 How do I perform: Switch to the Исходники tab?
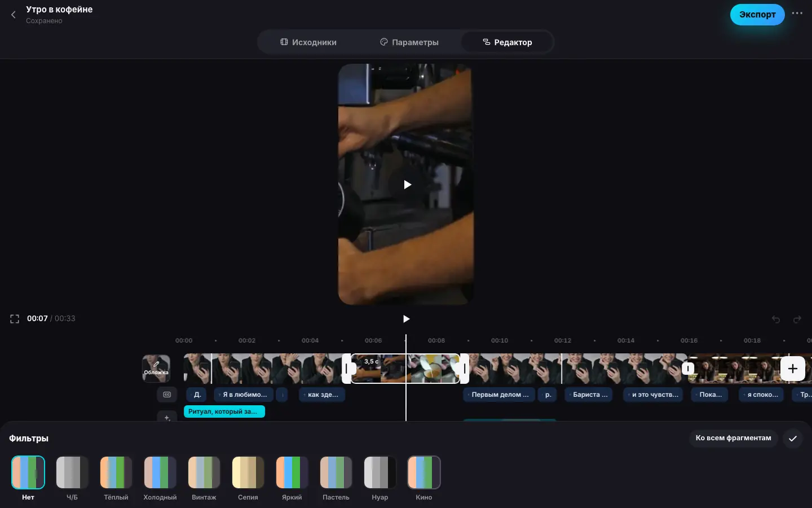tap(308, 42)
